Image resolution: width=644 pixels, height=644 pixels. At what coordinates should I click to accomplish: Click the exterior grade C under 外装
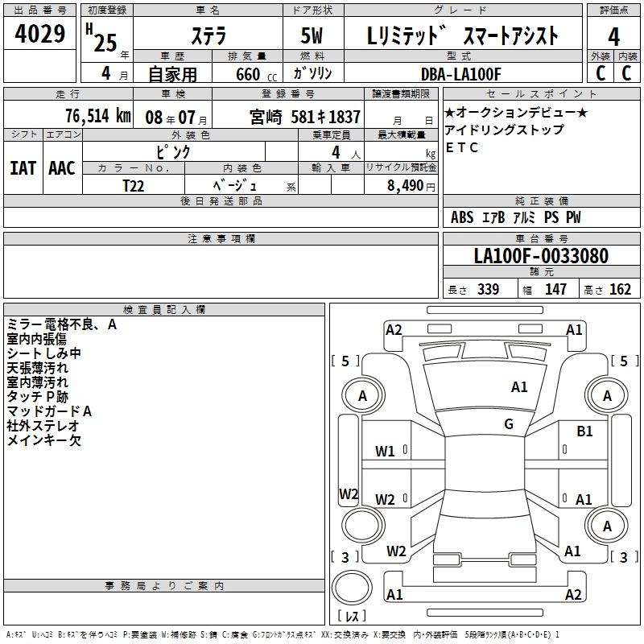pyautogui.click(x=601, y=73)
